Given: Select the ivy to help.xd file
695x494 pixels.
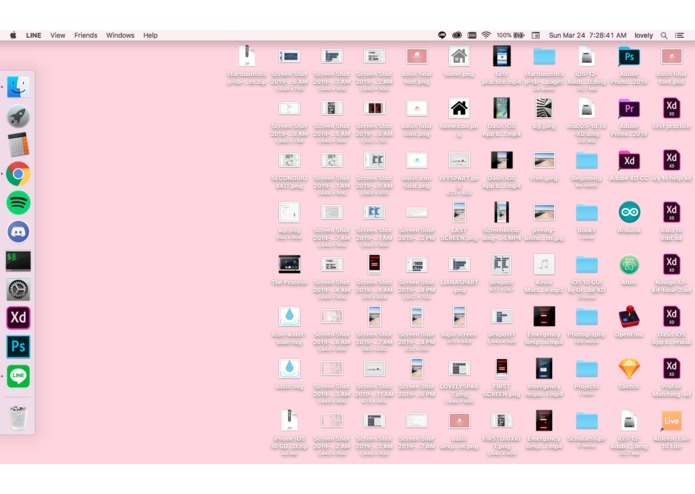Looking at the screenshot, I should point(671,160).
